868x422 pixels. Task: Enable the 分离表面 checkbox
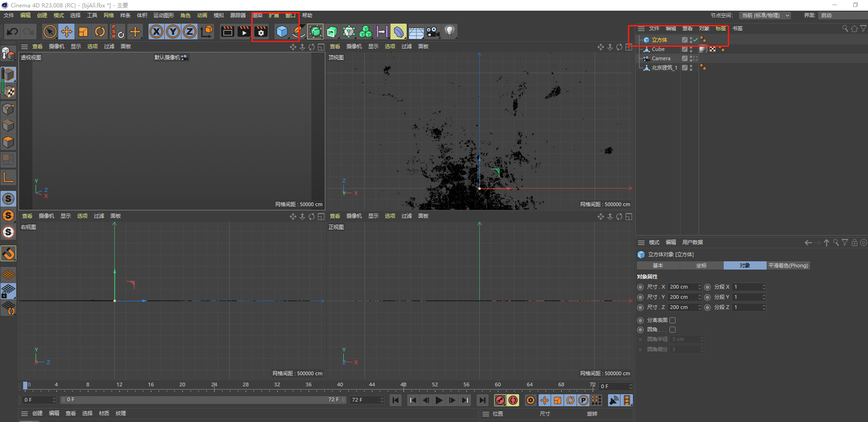coord(672,320)
